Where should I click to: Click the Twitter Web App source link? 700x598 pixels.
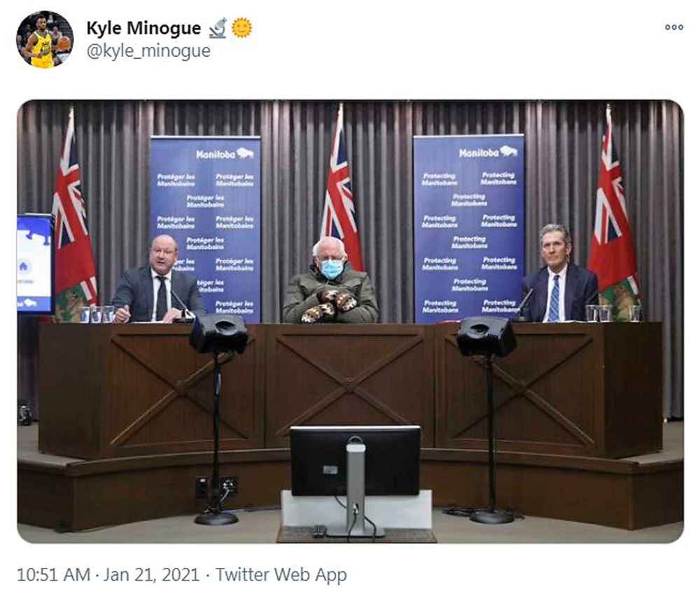[x=281, y=575]
